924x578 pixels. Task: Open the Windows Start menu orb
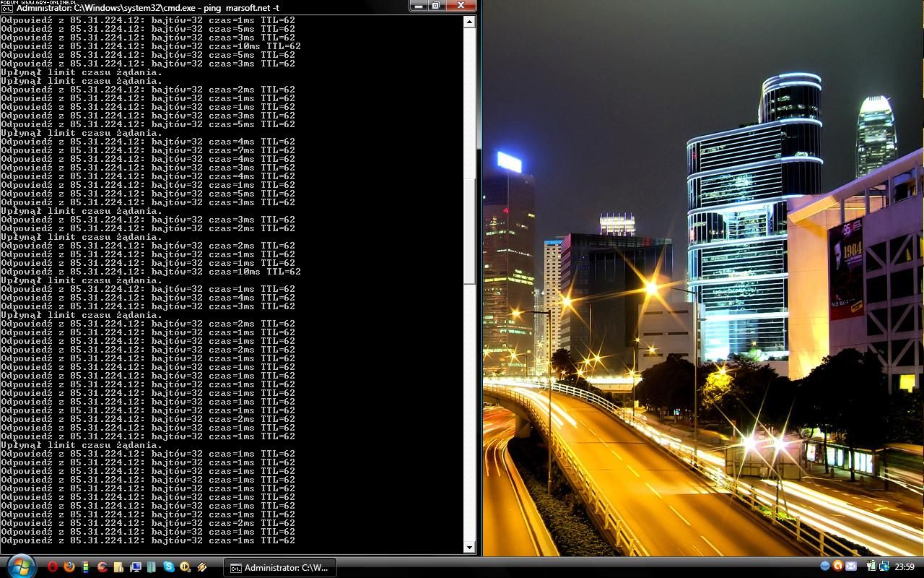(21, 566)
